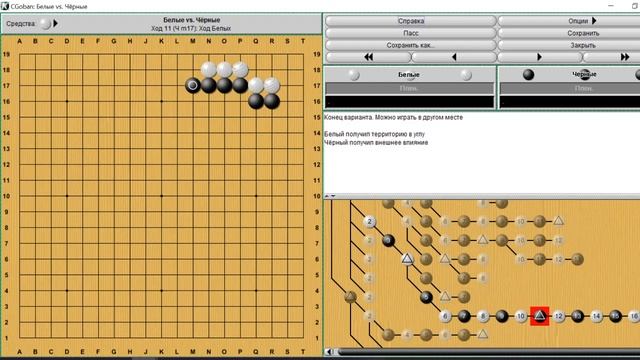This screenshot has width=640, height=360.
Task: Click the black stone at P17
Action: 240,85
